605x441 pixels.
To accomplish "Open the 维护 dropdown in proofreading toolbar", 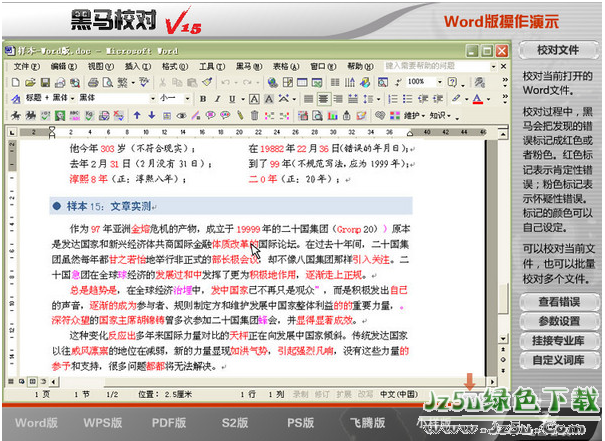I will tap(412, 116).
